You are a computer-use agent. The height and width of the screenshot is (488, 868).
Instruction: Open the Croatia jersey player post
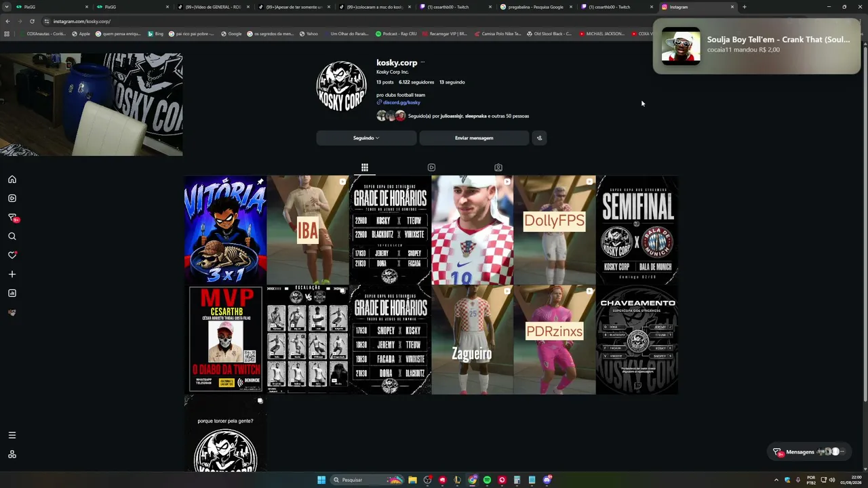[473, 230]
